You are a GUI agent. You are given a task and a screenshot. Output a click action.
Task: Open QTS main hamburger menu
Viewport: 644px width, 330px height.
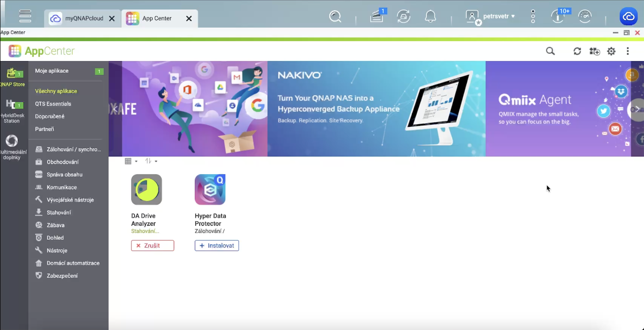click(x=25, y=16)
